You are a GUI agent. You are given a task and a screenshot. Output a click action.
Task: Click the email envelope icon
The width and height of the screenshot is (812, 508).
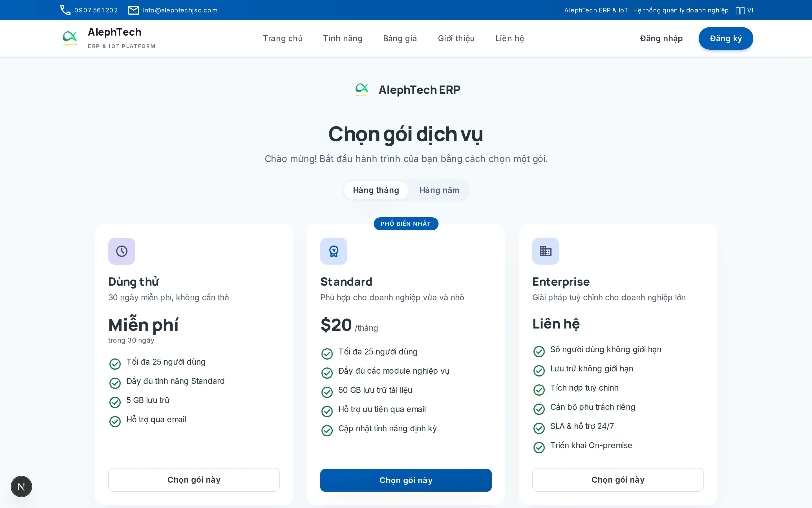tap(134, 10)
